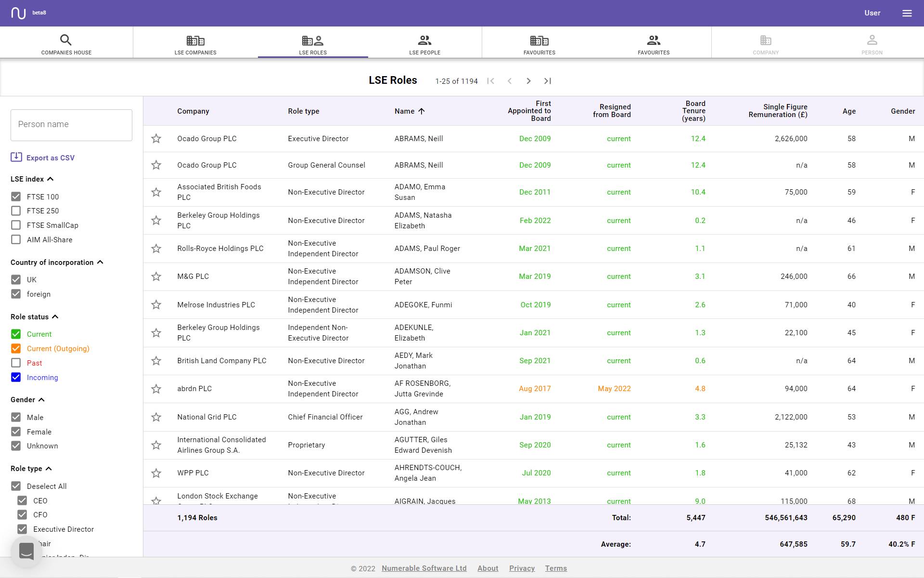The width and height of the screenshot is (924, 578).
Task: Sort by Single Figure Remuneration column
Action: pos(778,111)
